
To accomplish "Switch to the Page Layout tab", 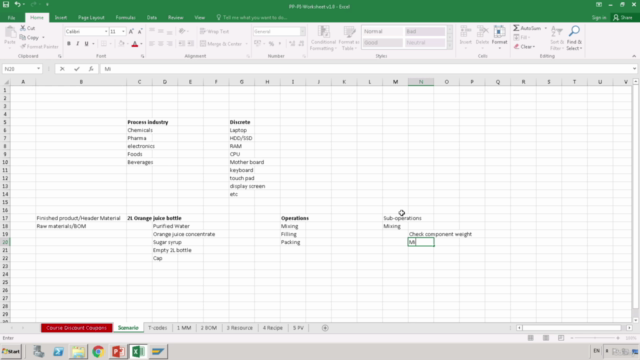I will (91, 18).
